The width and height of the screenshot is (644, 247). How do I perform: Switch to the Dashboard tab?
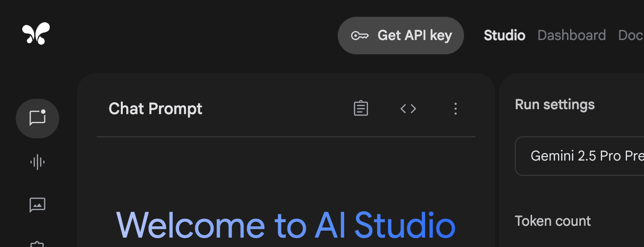pos(572,35)
